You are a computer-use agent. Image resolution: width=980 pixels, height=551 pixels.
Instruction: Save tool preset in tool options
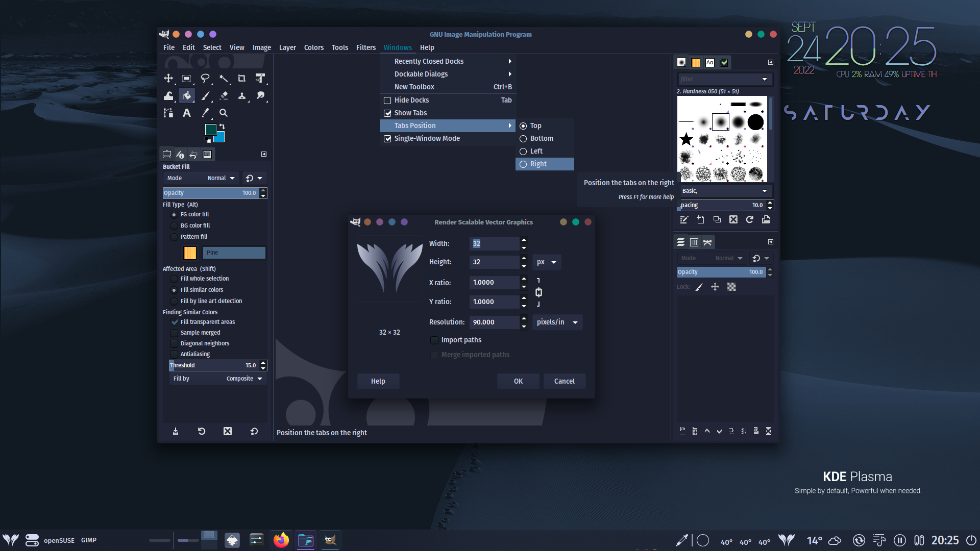pyautogui.click(x=176, y=432)
